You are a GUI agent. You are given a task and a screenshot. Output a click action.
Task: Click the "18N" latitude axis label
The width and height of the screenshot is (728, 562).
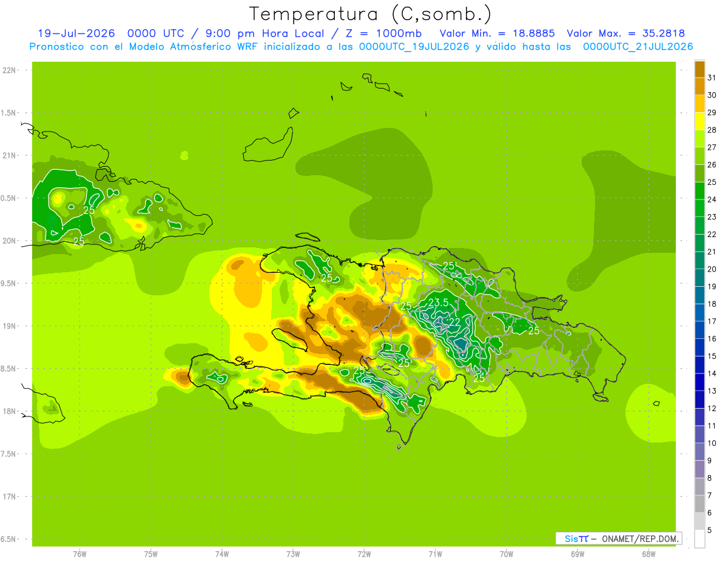(8, 412)
